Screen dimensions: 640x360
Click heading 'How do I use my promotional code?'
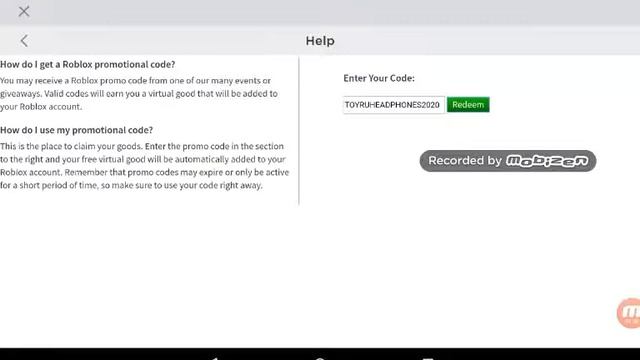[x=76, y=130]
